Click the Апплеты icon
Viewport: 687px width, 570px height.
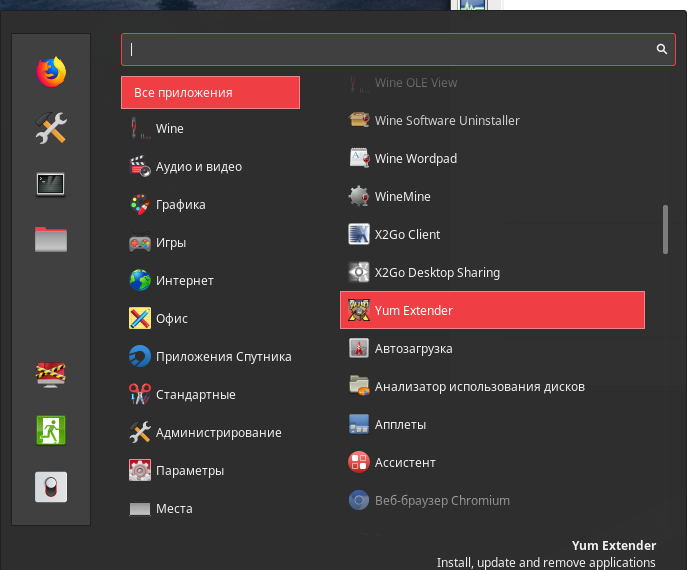click(x=359, y=424)
